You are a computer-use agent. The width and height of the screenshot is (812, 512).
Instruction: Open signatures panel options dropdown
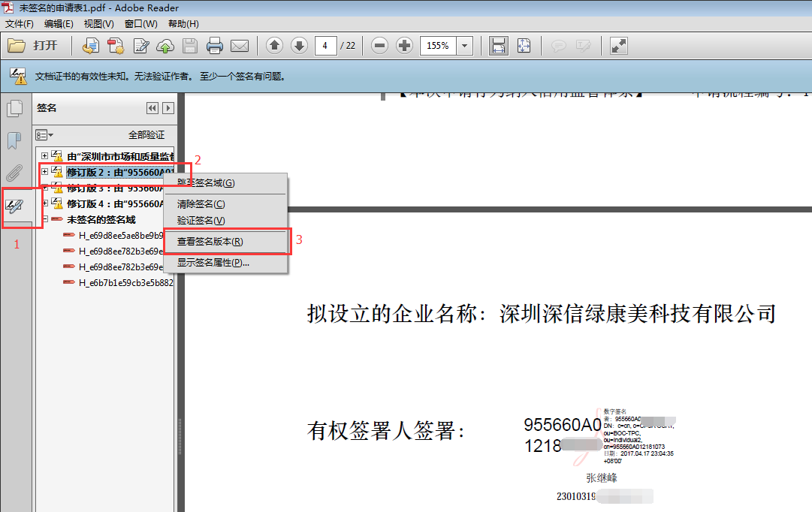(44, 135)
